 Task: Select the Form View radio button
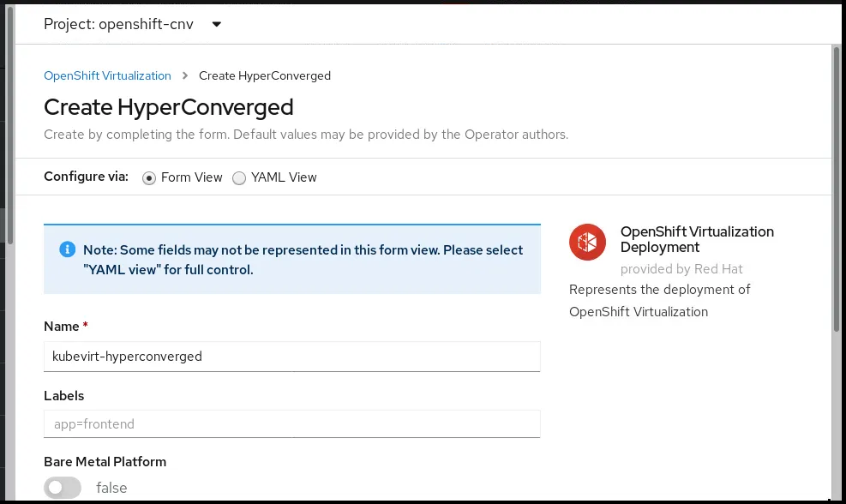point(149,178)
